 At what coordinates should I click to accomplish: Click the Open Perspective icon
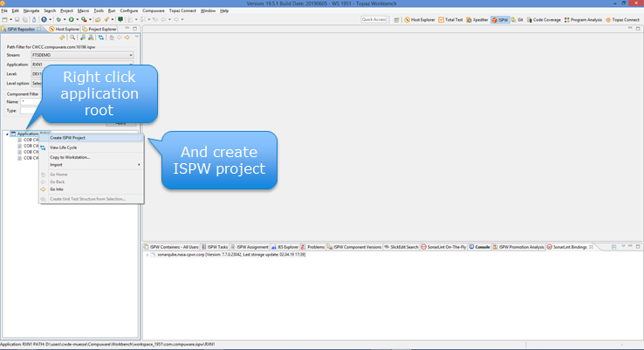coord(396,20)
